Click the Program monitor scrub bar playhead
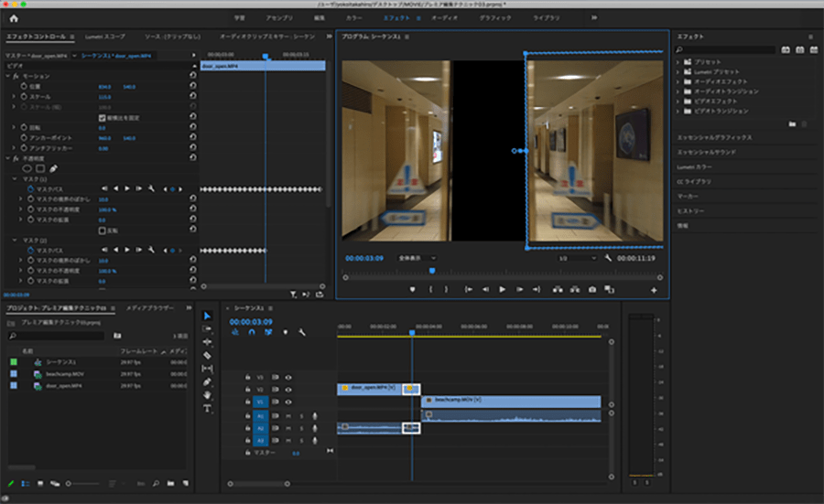This screenshot has width=824, height=504. pos(431,271)
